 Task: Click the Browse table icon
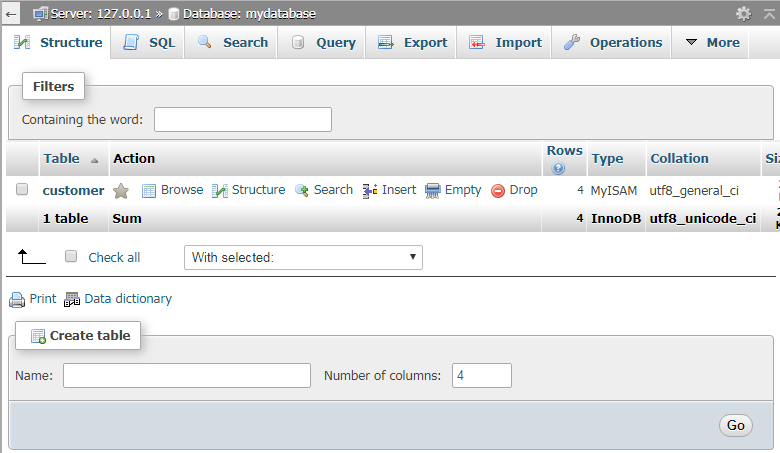149,190
